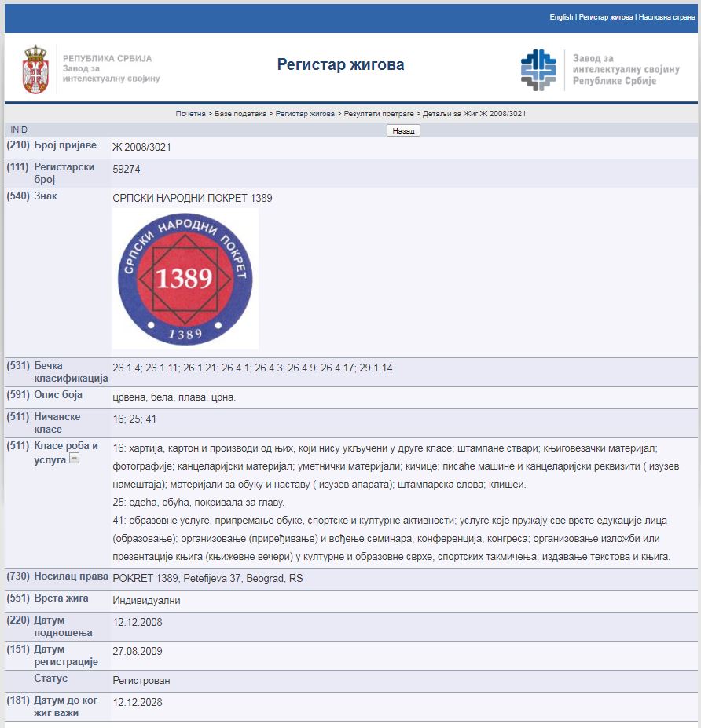Click the Регистрован status value

click(141, 680)
